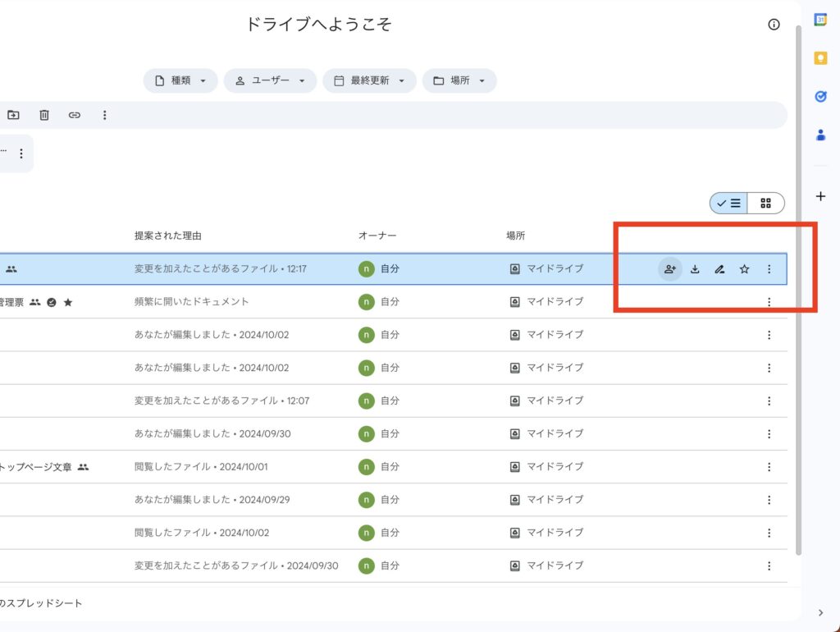Viewport: 840px width, 632px height.
Task: View drive info with the information icon
Action: pyautogui.click(x=774, y=25)
